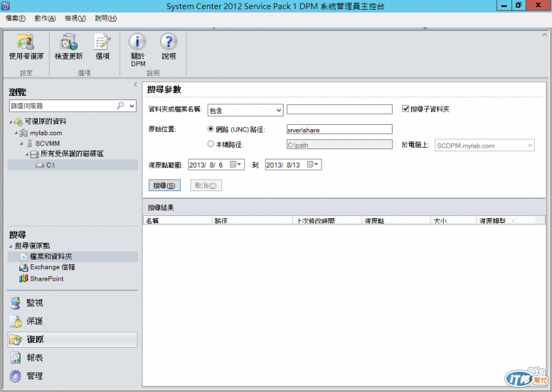Sort results by 名稱 column header
The height and width of the screenshot is (392, 552).
click(x=177, y=220)
